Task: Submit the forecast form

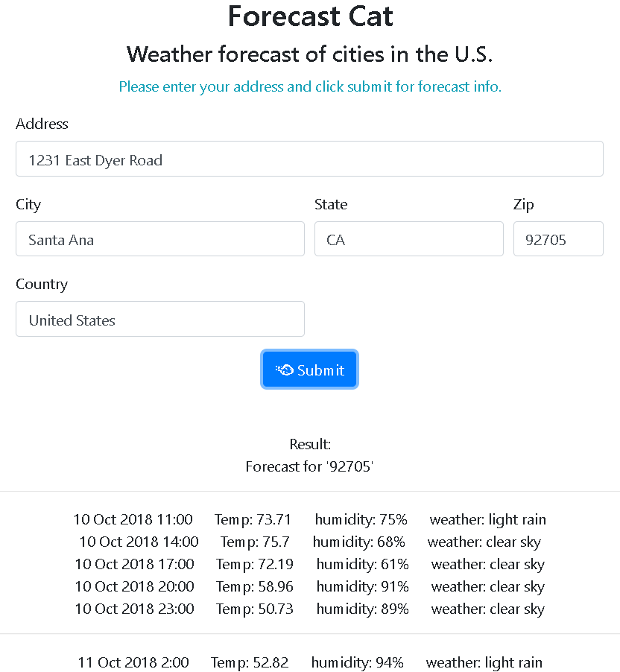Action: [x=309, y=370]
